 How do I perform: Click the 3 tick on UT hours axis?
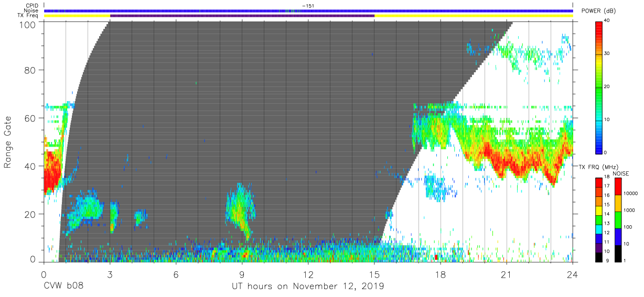pyautogui.click(x=110, y=274)
